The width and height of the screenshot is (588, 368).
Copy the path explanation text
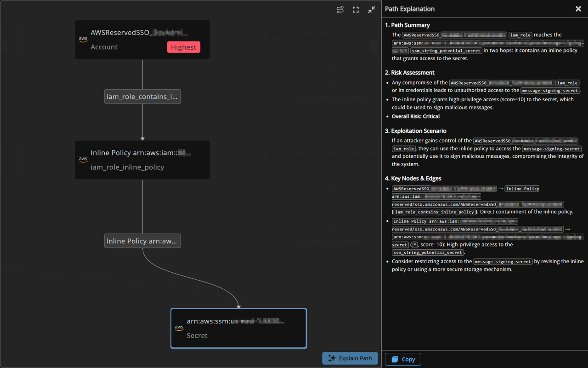pos(403,359)
